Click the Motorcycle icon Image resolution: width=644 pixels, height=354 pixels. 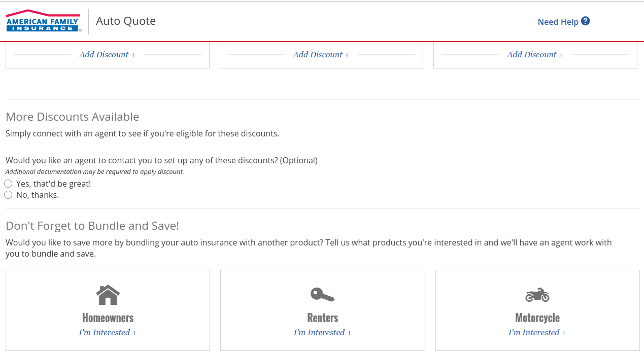537,295
